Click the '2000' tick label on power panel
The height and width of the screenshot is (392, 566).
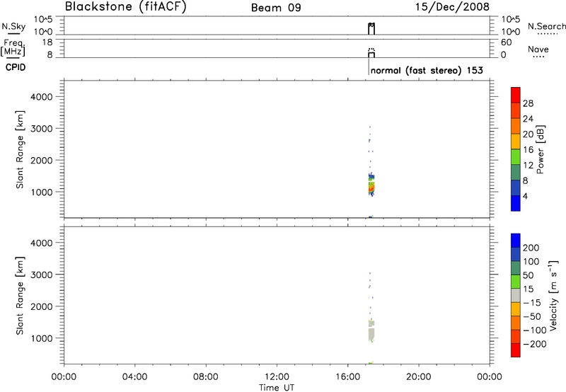pyautogui.click(x=42, y=160)
